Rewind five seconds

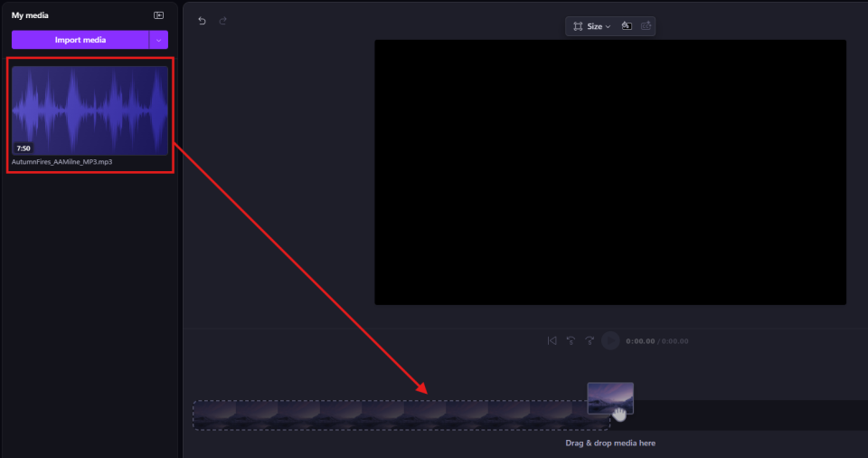click(x=571, y=340)
